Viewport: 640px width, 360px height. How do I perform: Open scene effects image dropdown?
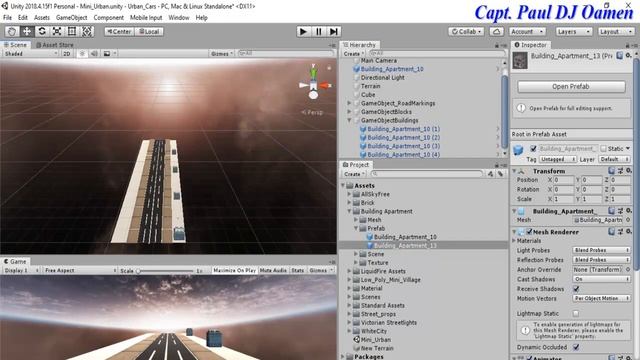click(x=109, y=53)
